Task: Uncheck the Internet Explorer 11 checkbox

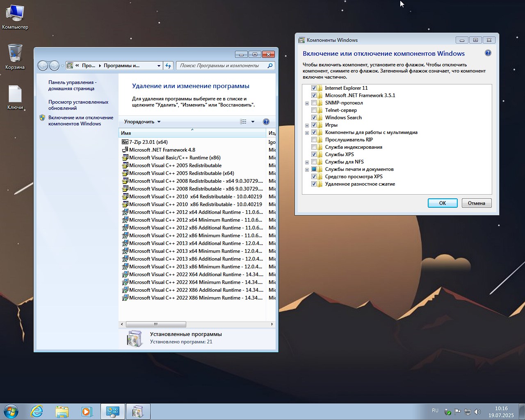Action: click(x=314, y=88)
